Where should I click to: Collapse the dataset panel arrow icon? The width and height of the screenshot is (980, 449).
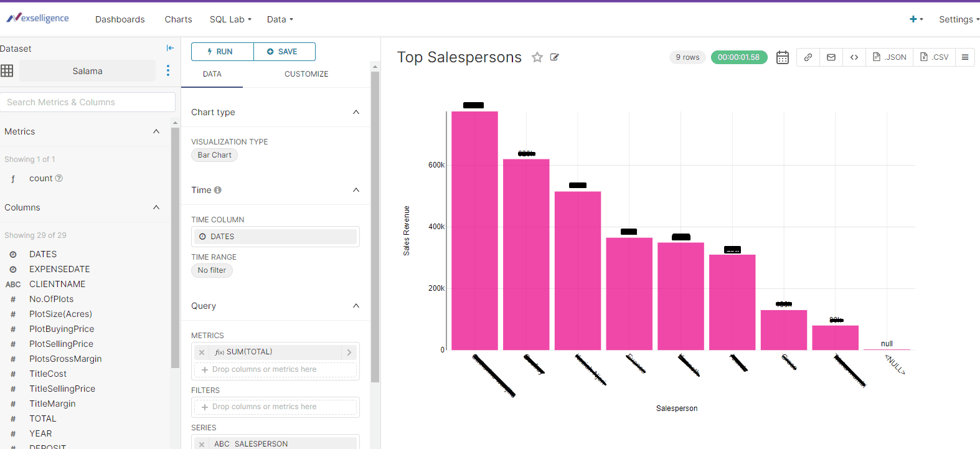pyautogui.click(x=170, y=48)
